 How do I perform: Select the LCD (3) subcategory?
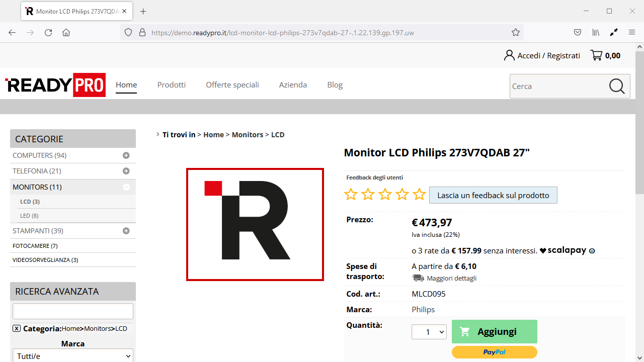coord(30,202)
